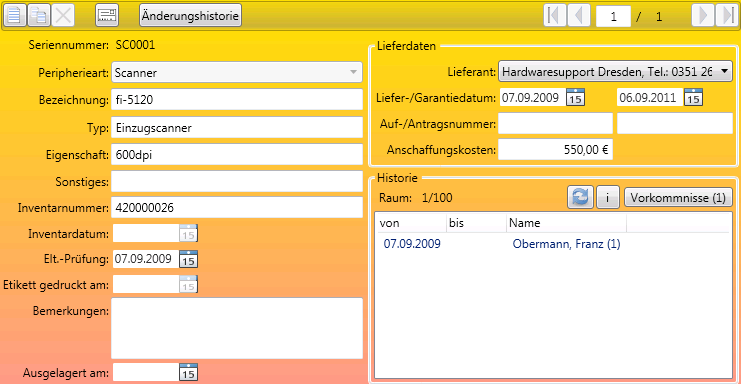Screen dimensions: 741x384
Task: Go to first record navigation arrow
Action: tap(554, 16)
